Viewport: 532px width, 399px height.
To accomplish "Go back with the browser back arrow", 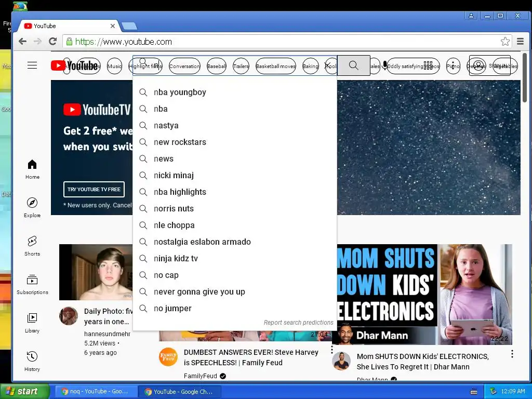I will tap(22, 42).
